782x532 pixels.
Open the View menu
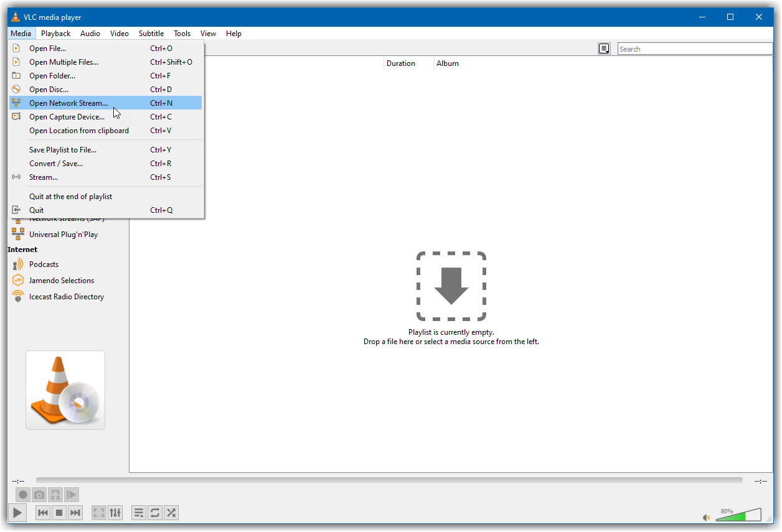tap(209, 34)
